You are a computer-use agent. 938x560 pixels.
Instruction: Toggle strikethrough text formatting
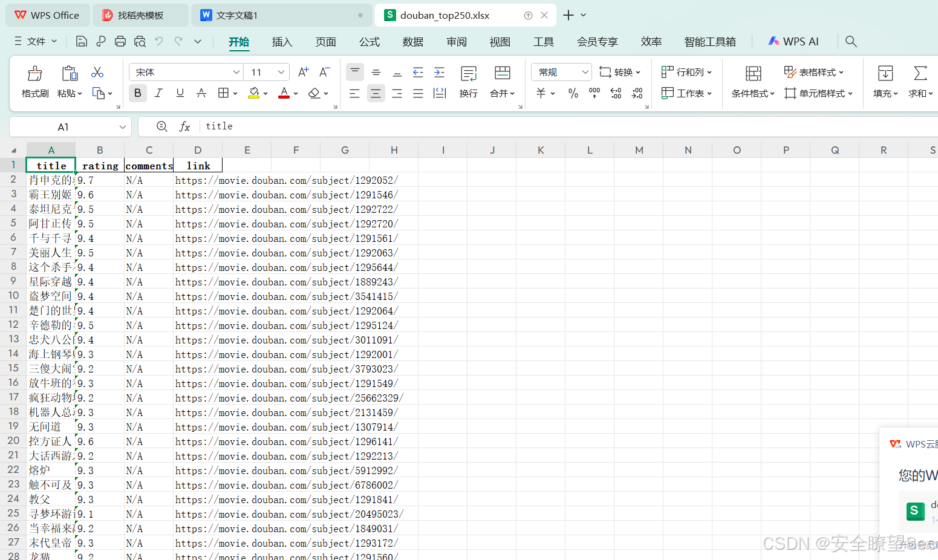pyautogui.click(x=201, y=93)
